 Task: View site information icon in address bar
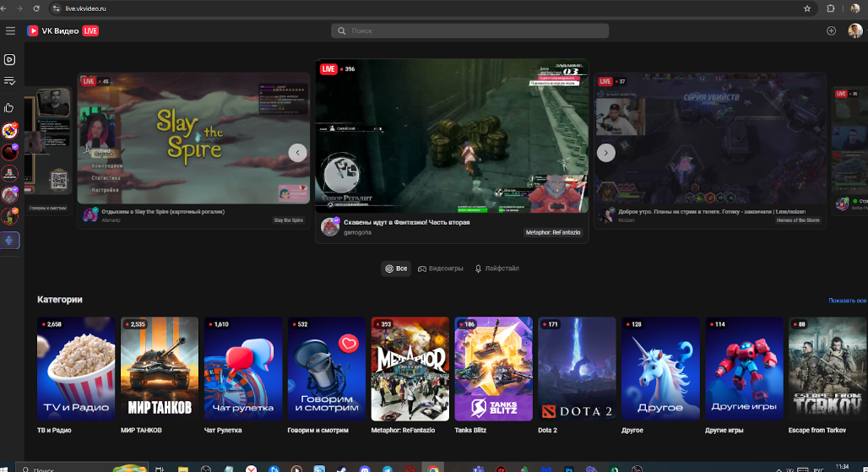56,8
